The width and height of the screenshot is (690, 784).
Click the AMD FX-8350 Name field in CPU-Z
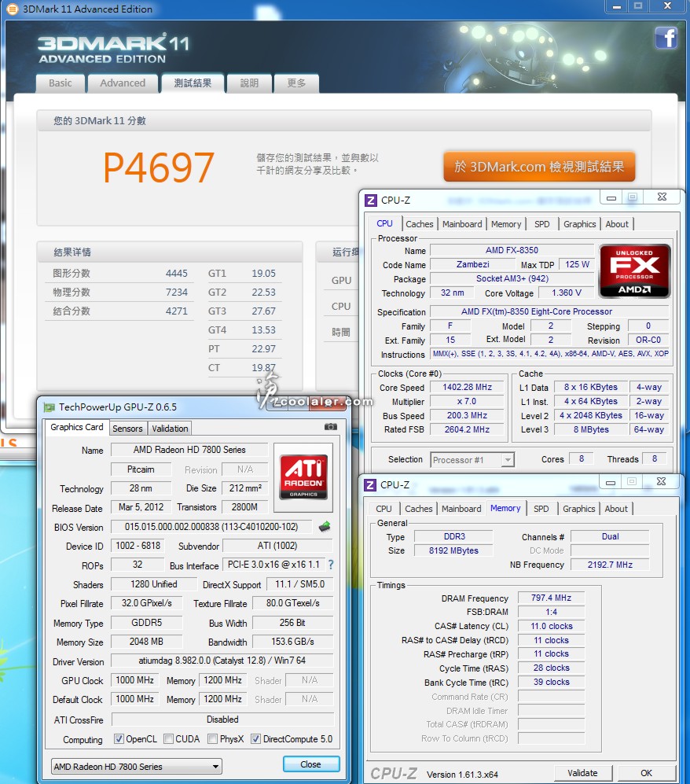click(512, 251)
